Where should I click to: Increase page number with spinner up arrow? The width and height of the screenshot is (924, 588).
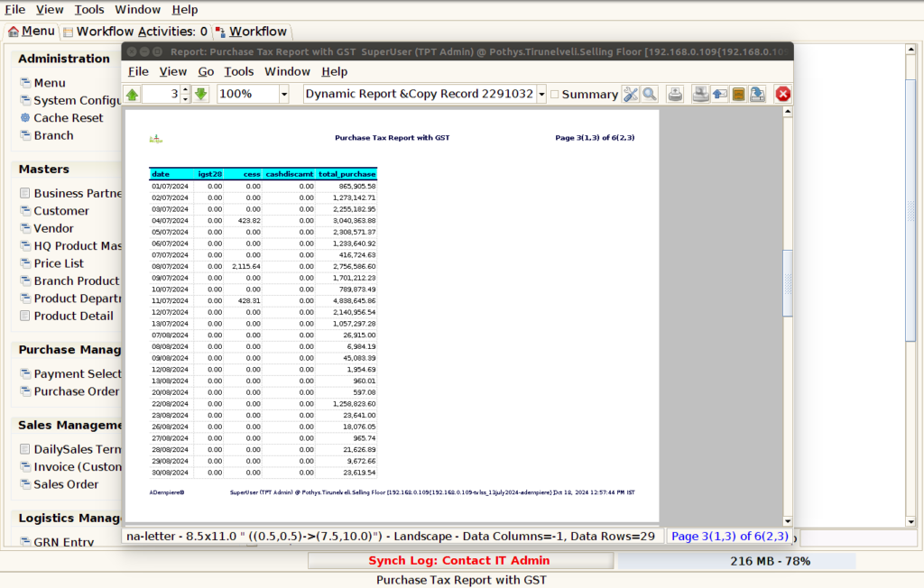click(x=186, y=89)
